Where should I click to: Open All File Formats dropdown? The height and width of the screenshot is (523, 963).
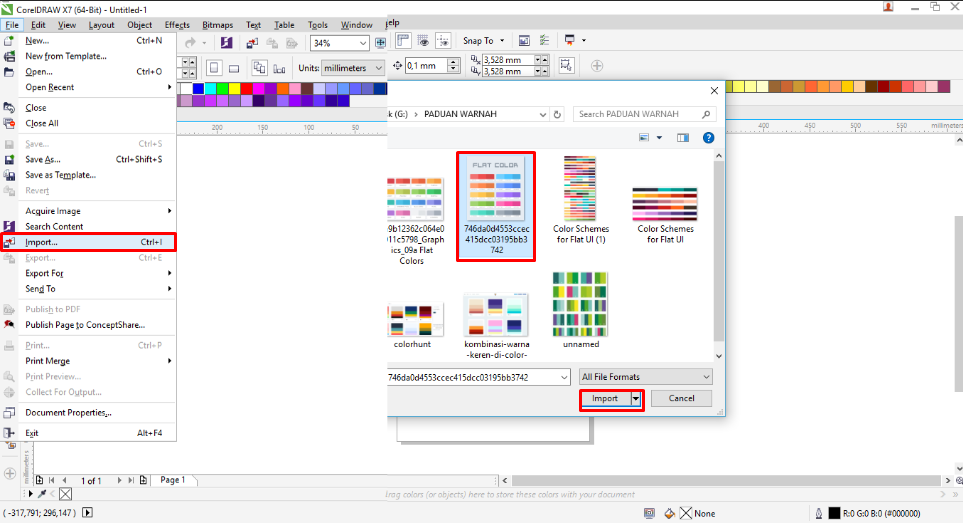click(x=645, y=377)
